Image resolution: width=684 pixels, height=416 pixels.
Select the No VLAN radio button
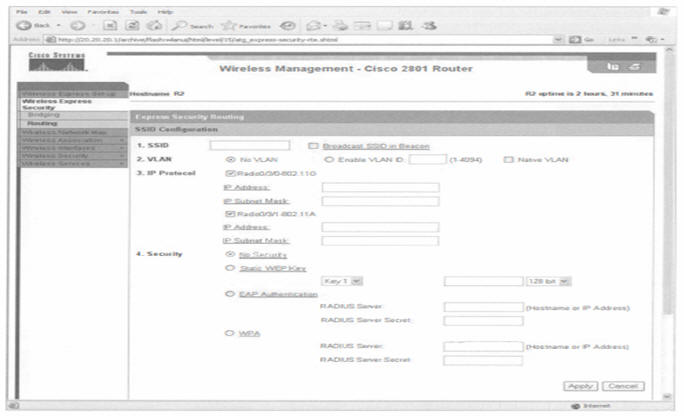pos(230,160)
